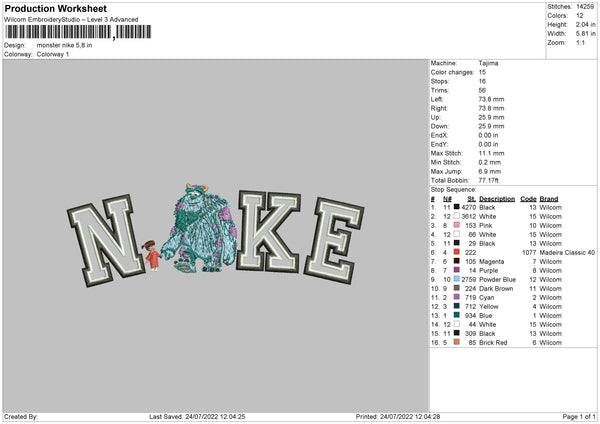Click the Colors value 12
The height and width of the screenshot is (424, 600).
point(580,16)
